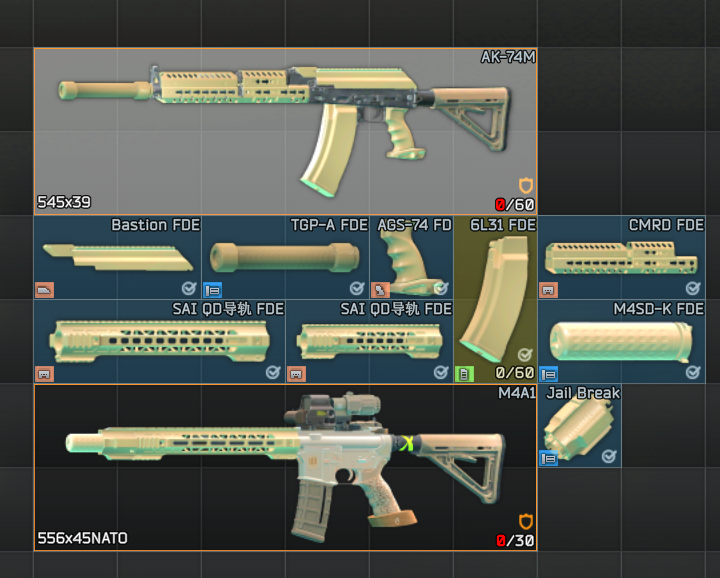Viewport: 720px width, 578px height.
Task: Select the M4SD-K FDE suppressor
Action: point(622,341)
